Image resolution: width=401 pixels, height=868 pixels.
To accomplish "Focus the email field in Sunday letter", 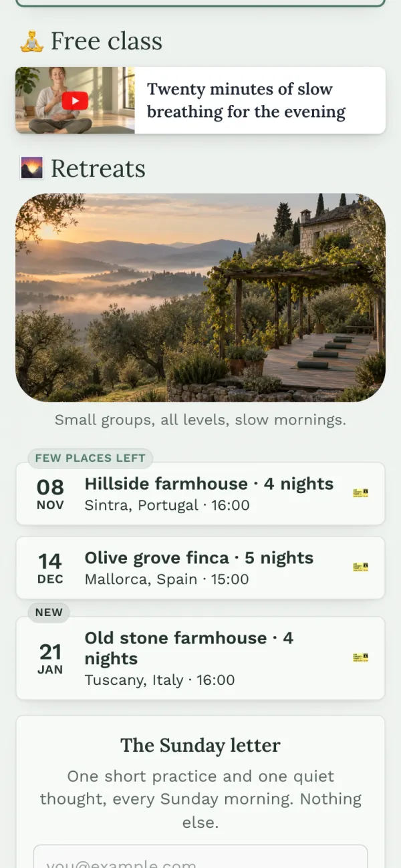I will pyautogui.click(x=200, y=857).
